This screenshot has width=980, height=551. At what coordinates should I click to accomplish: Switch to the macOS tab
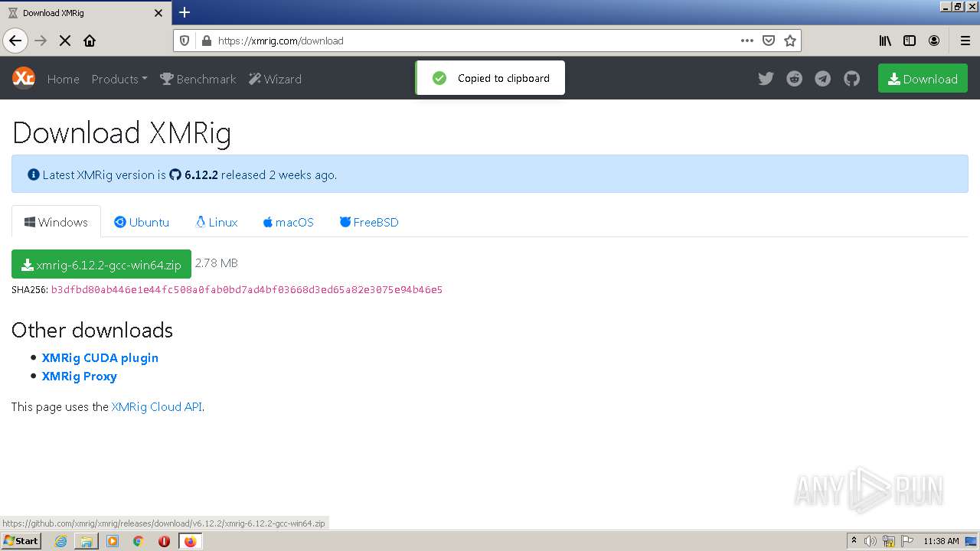point(289,222)
